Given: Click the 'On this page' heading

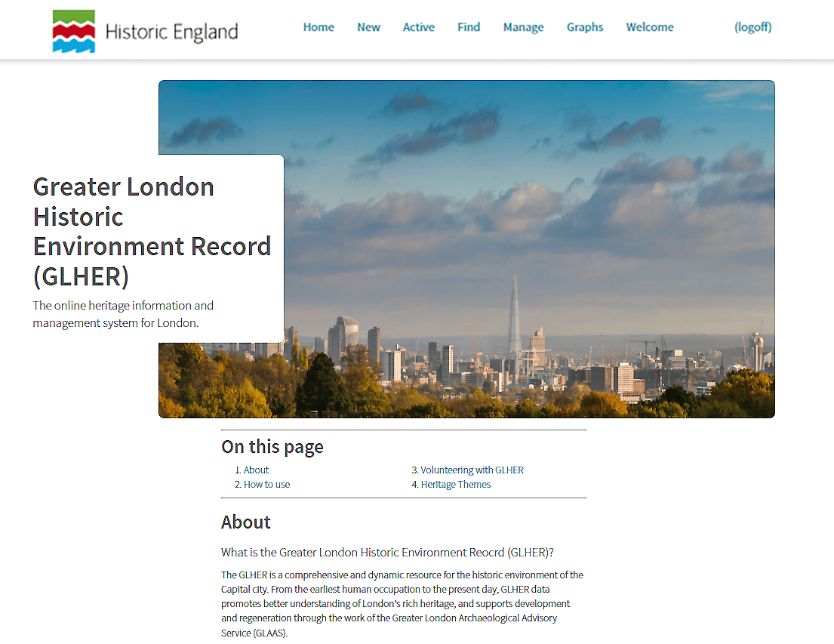Looking at the screenshot, I should pyautogui.click(x=272, y=446).
